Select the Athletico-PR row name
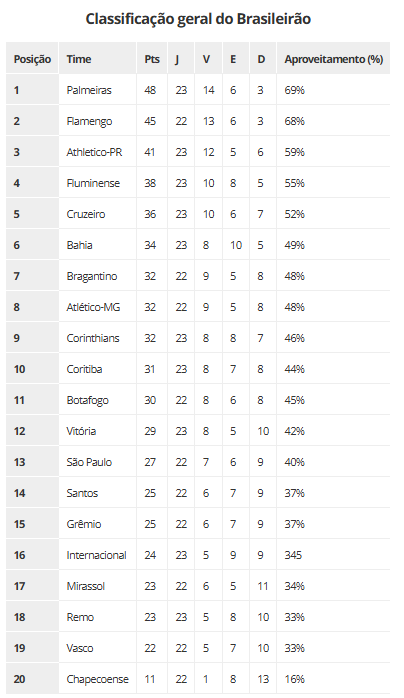This screenshot has width=404, height=698. (x=94, y=152)
